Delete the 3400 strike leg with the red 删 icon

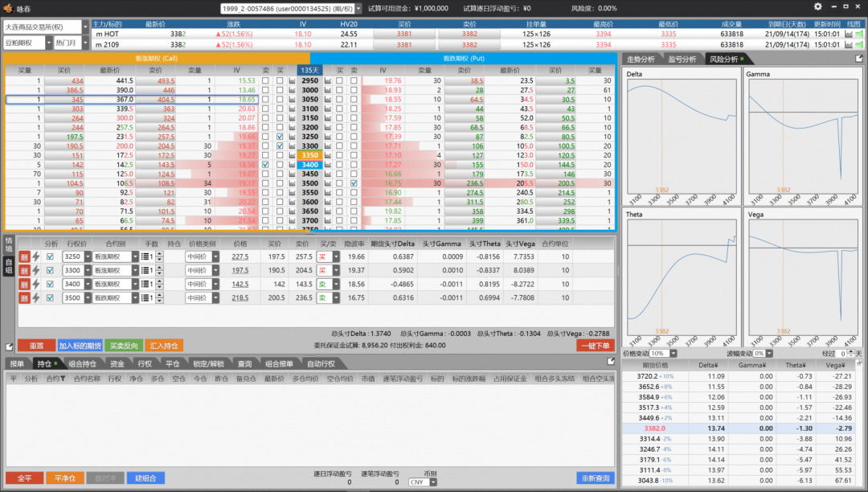click(24, 284)
